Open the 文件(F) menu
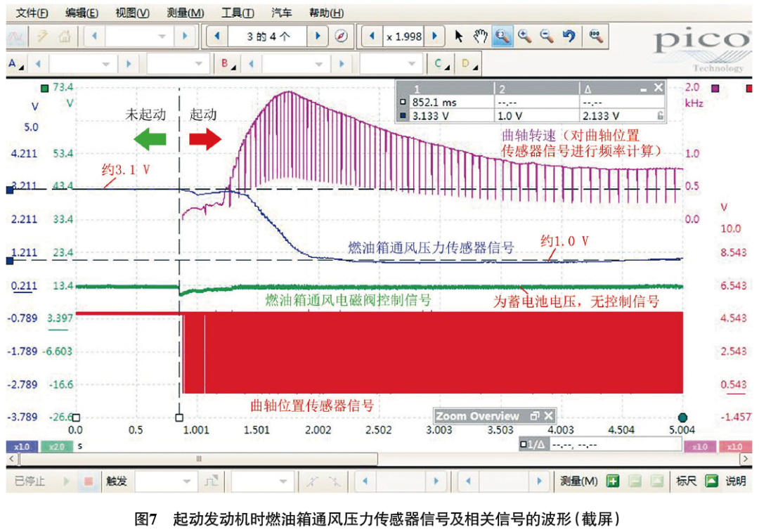 [x=32, y=13]
